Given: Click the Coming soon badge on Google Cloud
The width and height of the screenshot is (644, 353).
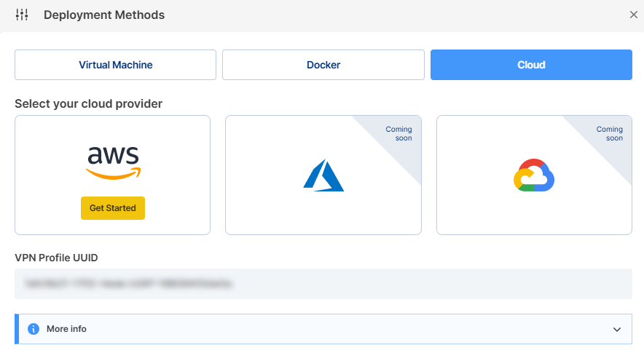Looking at the screenshot, I should pos(610,133).
